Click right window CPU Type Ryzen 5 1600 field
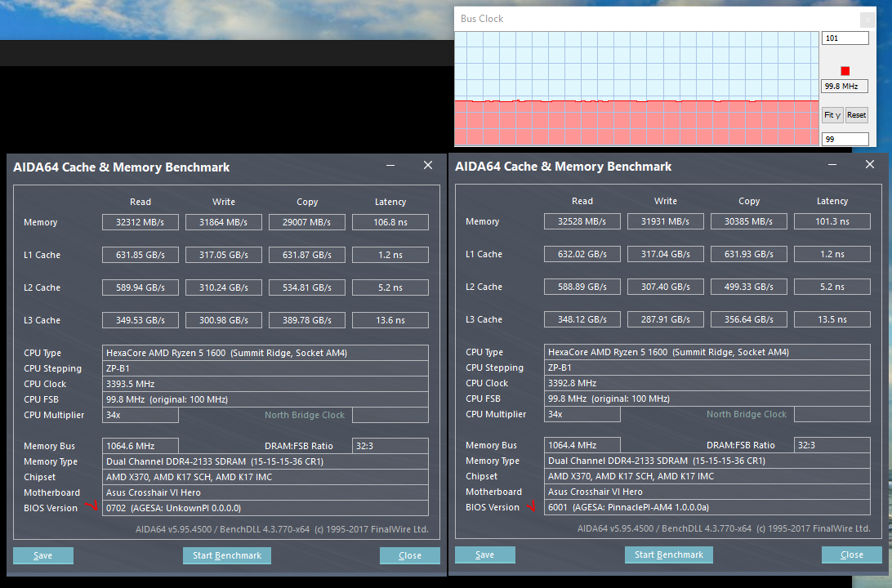 [707, 352]
